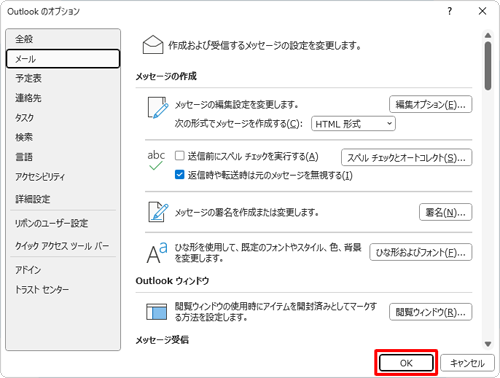This screenshot has height=378, width=500.
Task: Open the help question mark
Action: pos(450,11)
